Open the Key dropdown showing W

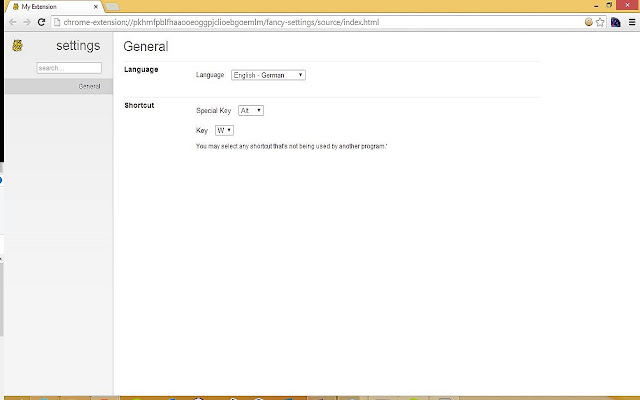(x=224, y=131)
